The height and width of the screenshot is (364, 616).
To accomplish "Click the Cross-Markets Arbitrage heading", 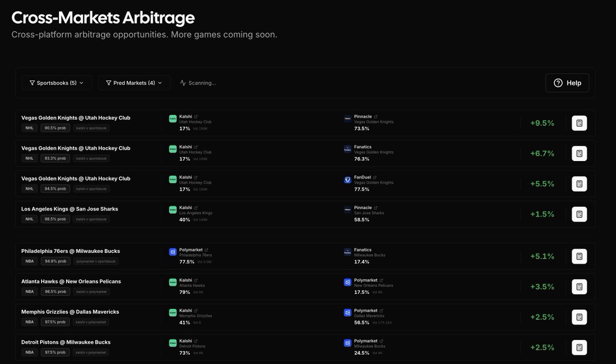I will pos(103,18).
